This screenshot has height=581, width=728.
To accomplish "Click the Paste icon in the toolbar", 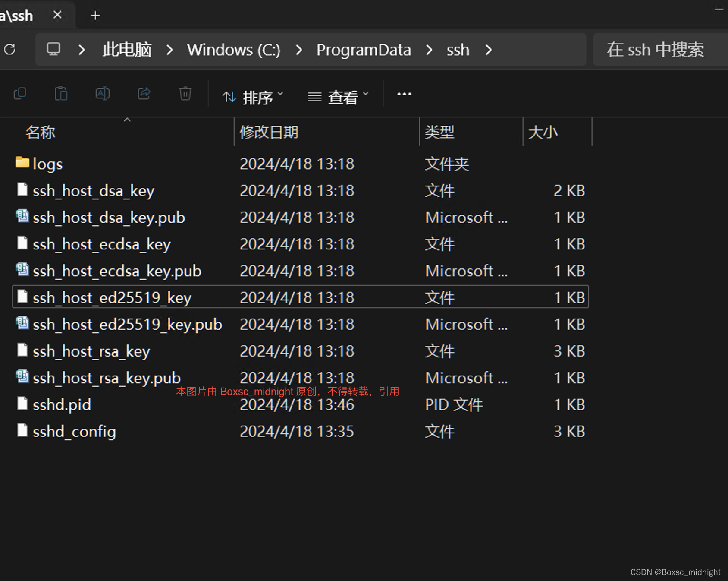I will 61,94.
